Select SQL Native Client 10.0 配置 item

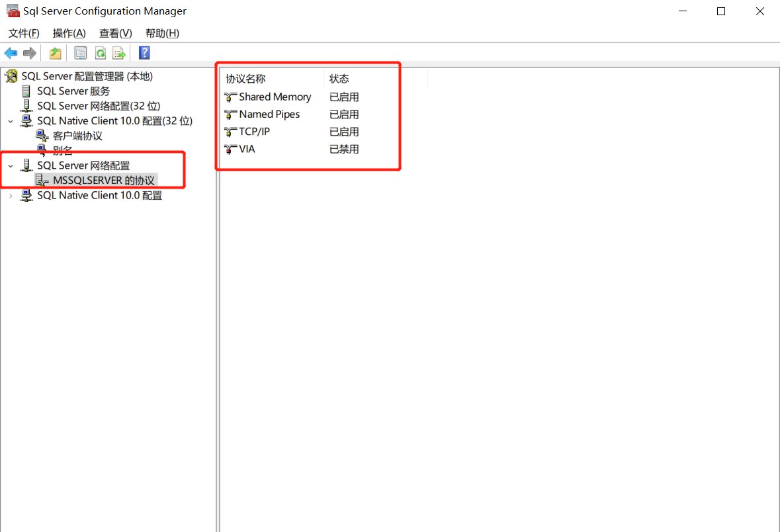pos(99,196)
